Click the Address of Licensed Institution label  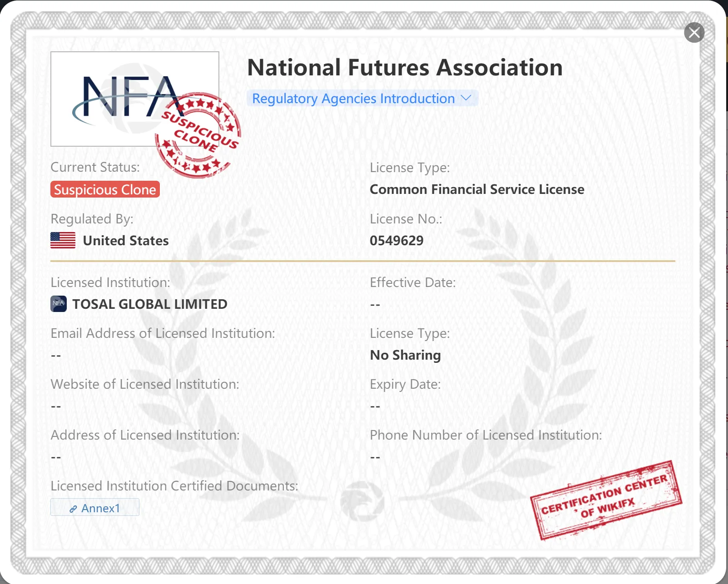click(x=145, y=435)
